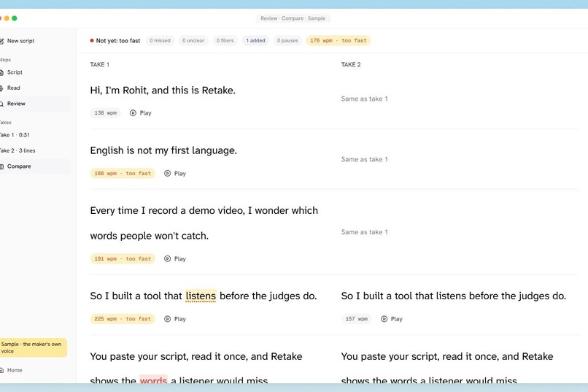
Task: Click the Home icon in sidebar
Action: (1, 370)
